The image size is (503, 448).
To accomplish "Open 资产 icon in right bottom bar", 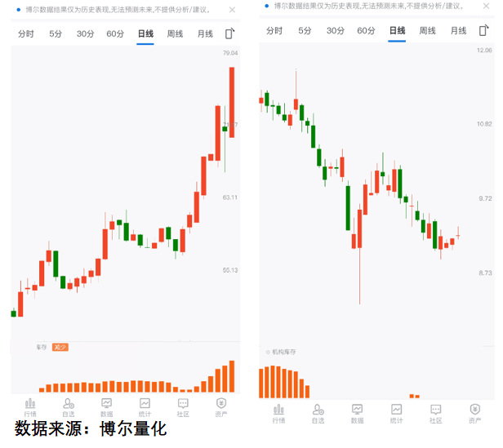I will (x=475, y=412).
